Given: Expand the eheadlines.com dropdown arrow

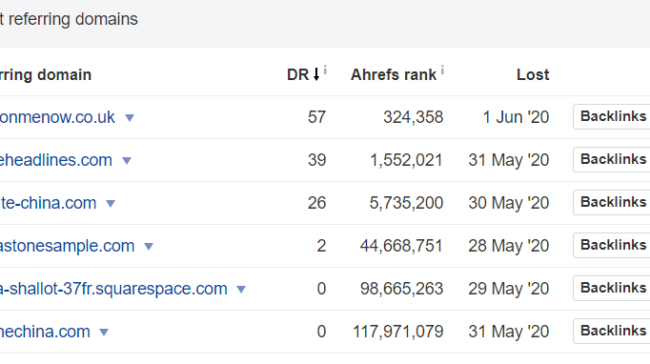Looking at the screenshot, I should tap(127, 161).
